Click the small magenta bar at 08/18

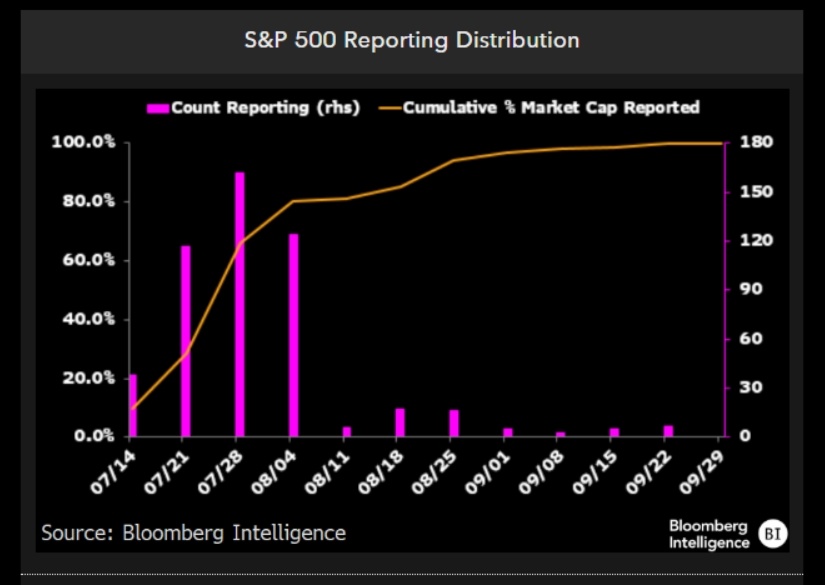click(400, 422)
